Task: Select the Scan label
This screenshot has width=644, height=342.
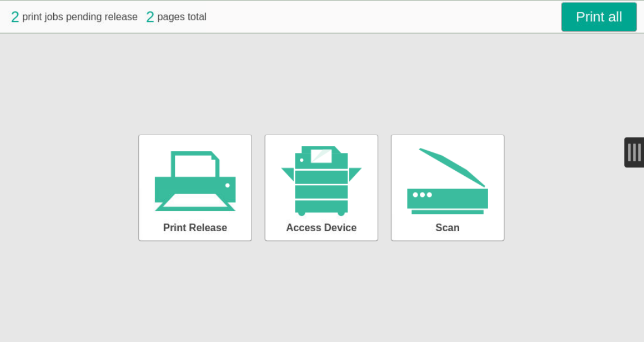Action: pyautogui.click(x=447, y=228)
